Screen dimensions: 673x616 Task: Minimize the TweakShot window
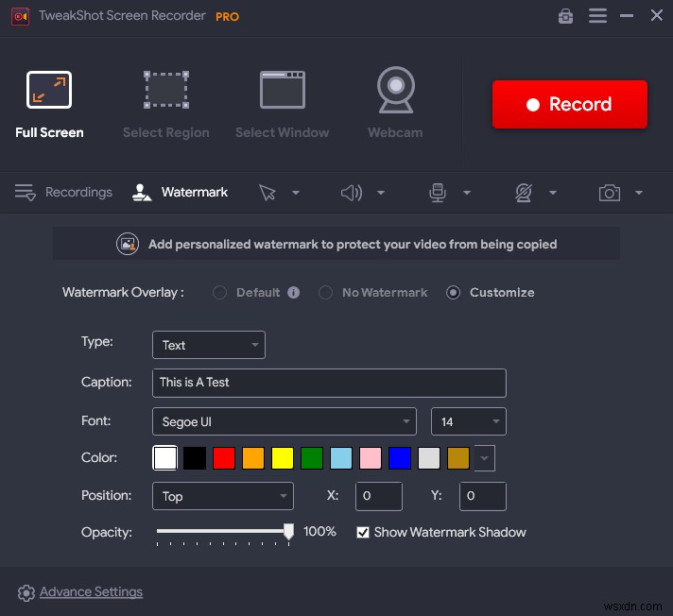627,16
